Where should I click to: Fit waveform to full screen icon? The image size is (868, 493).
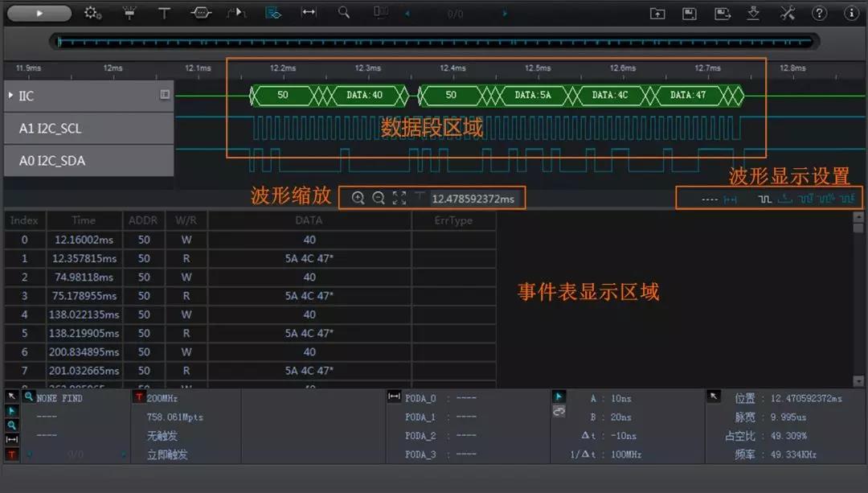pyautogui.click(x=399, y=198)
